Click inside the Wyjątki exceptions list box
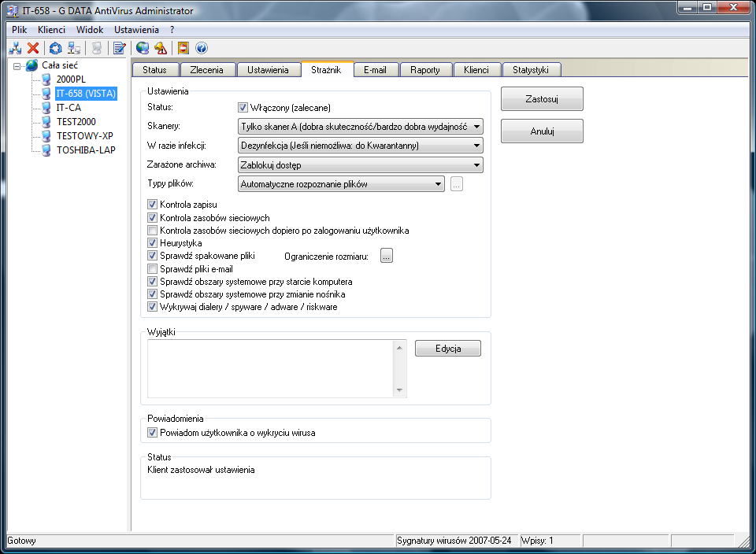The width and height of the screenshot is (756, 554). coord(270,368)
